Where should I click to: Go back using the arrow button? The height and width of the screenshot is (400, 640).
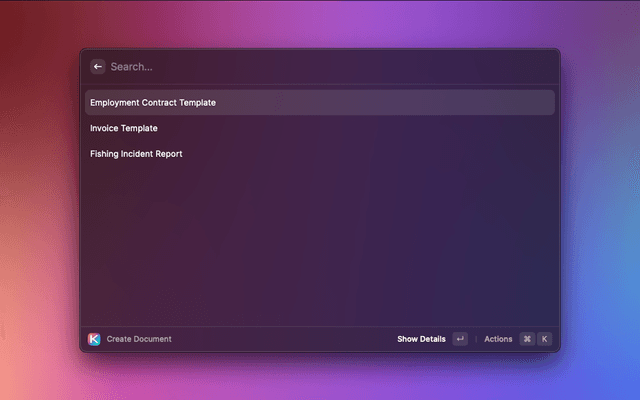click(98, 67)
